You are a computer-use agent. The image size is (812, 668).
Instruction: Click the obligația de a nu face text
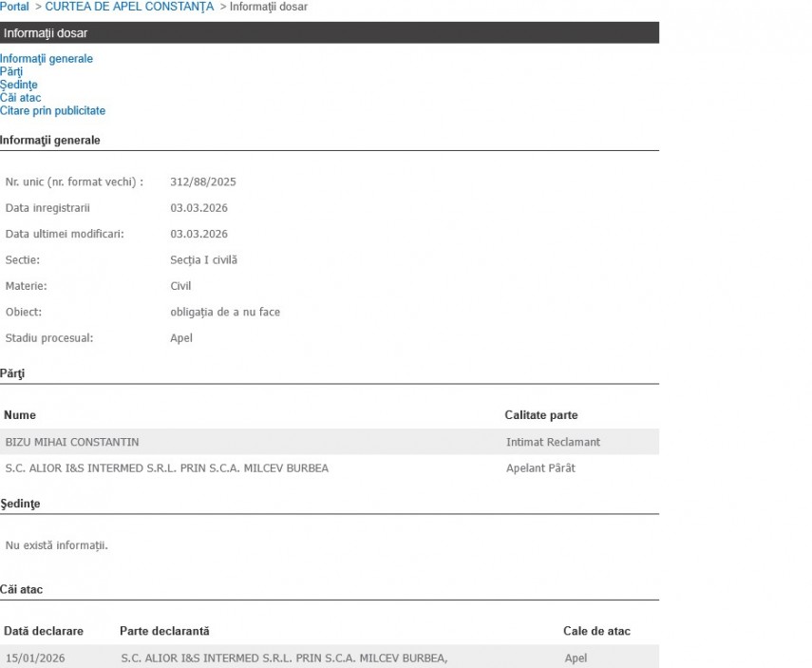[x=225, y=312]
